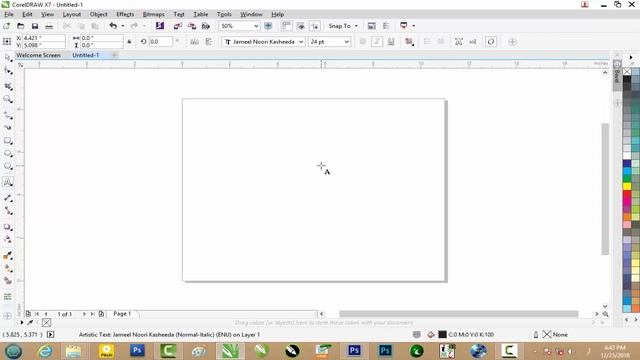Screen dimensions: 640x360
Task: Select the Drop Shadow tool
Action: point(8,227)
